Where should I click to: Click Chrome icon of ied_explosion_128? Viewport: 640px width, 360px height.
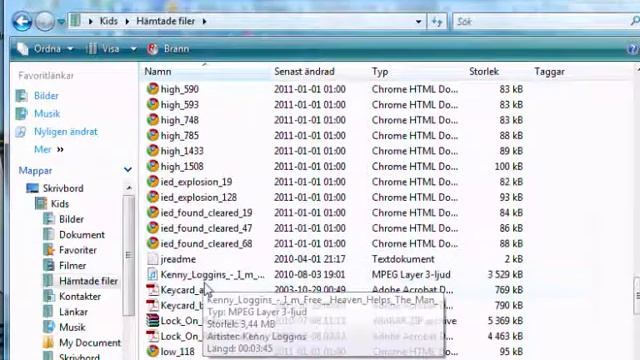(x=153, y=197)
